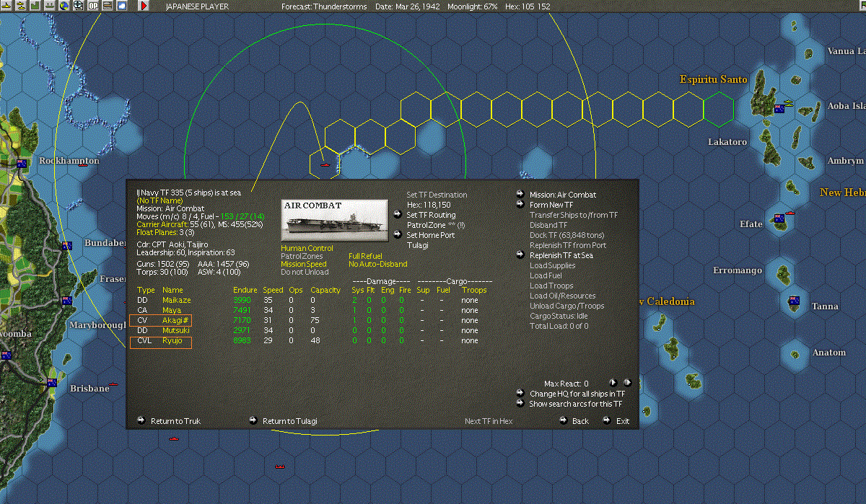Select cruiser Maya in the ship list
This screenshot has height=504, width=866.
pyautogui.click(x=172, y=310)
